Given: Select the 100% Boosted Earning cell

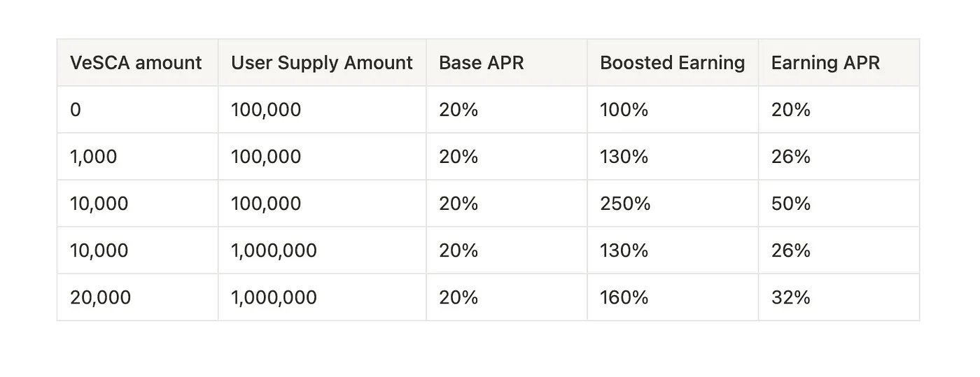Looking at the screenshot, I should click(624, 110).
